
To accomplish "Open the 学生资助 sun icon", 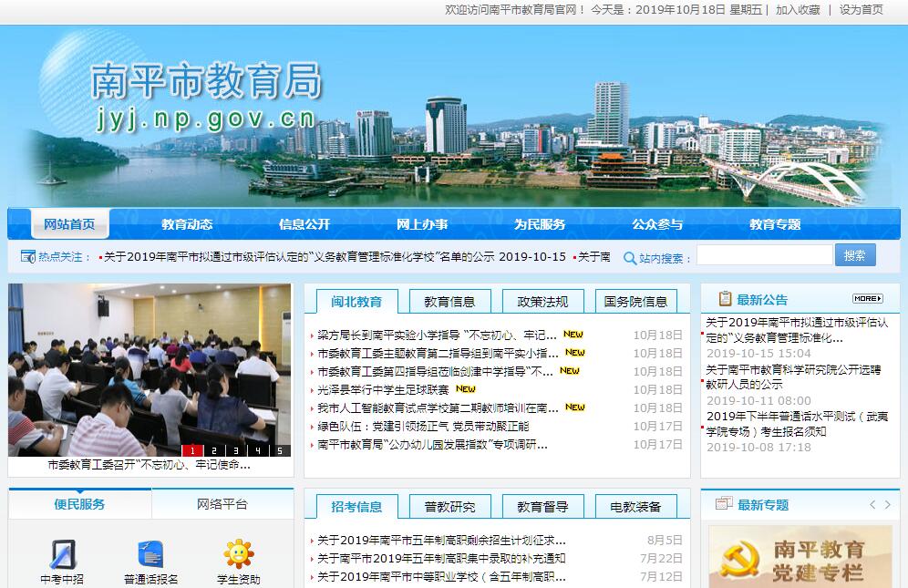I will (239, 554).
